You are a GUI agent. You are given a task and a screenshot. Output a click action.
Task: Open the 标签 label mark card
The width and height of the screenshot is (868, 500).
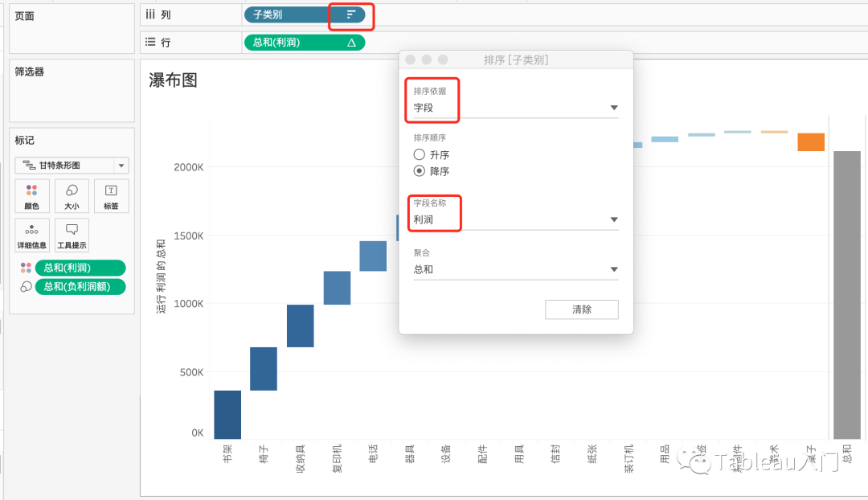point(111,196)
